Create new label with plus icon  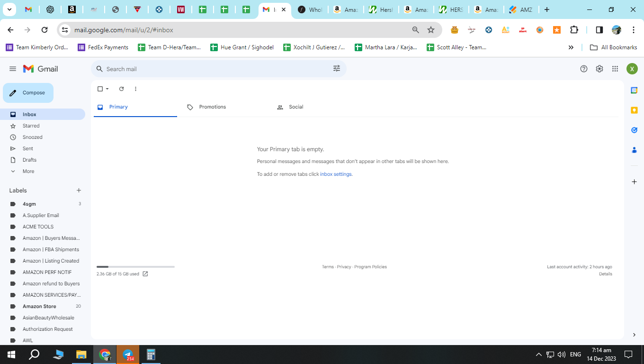(79, 191)
